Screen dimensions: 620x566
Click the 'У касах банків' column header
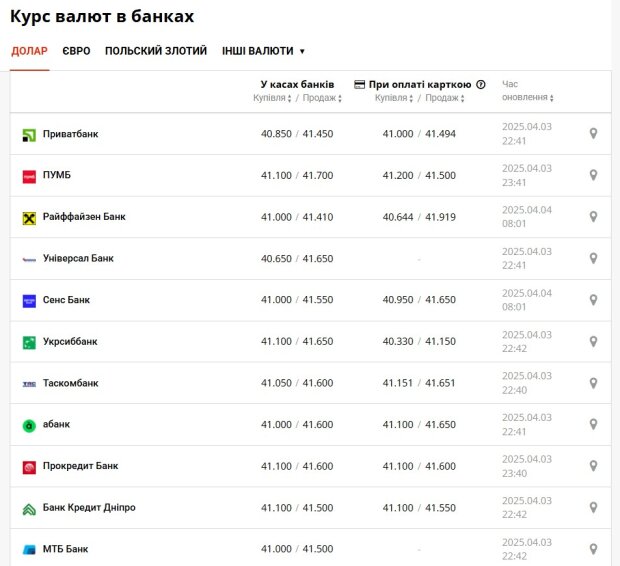point(297,84)
